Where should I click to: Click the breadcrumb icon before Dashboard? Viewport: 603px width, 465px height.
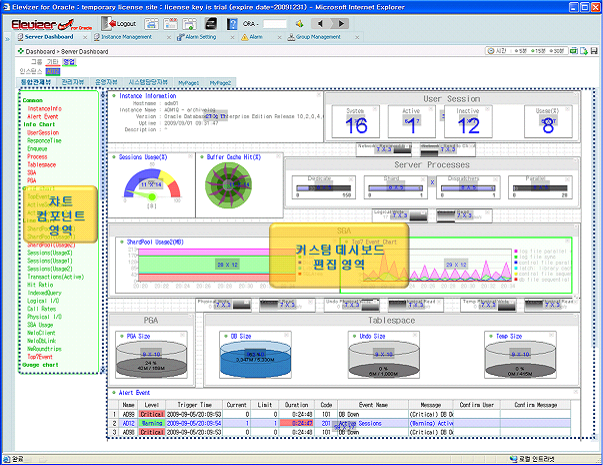pos(21,51)
